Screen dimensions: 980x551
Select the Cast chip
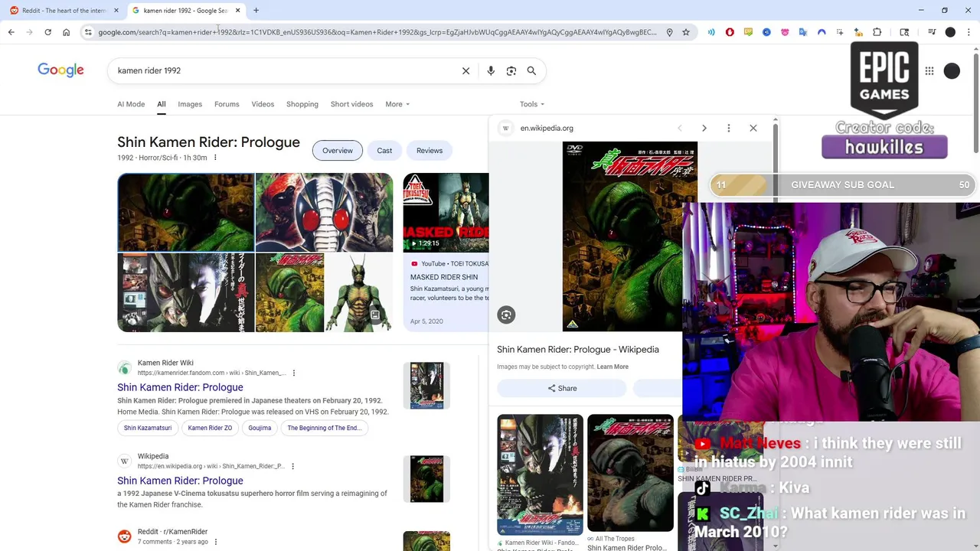384,151
